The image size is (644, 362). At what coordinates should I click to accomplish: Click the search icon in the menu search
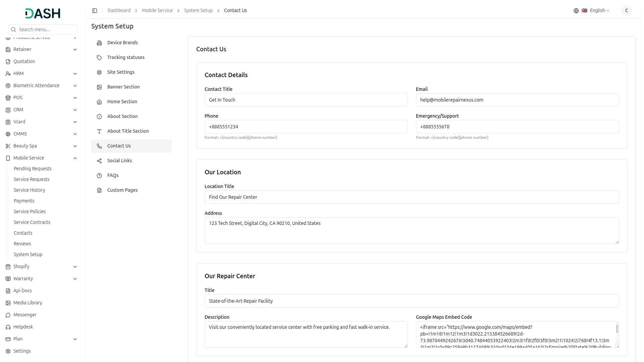click(13, 29)
